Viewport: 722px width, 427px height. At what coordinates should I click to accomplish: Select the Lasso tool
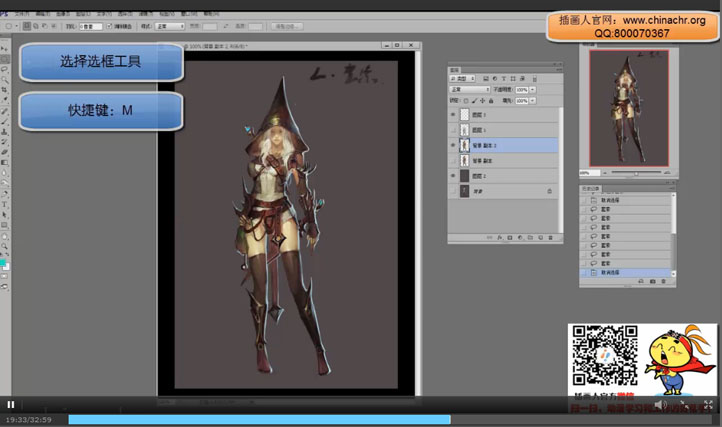click(x=5, y=70)
